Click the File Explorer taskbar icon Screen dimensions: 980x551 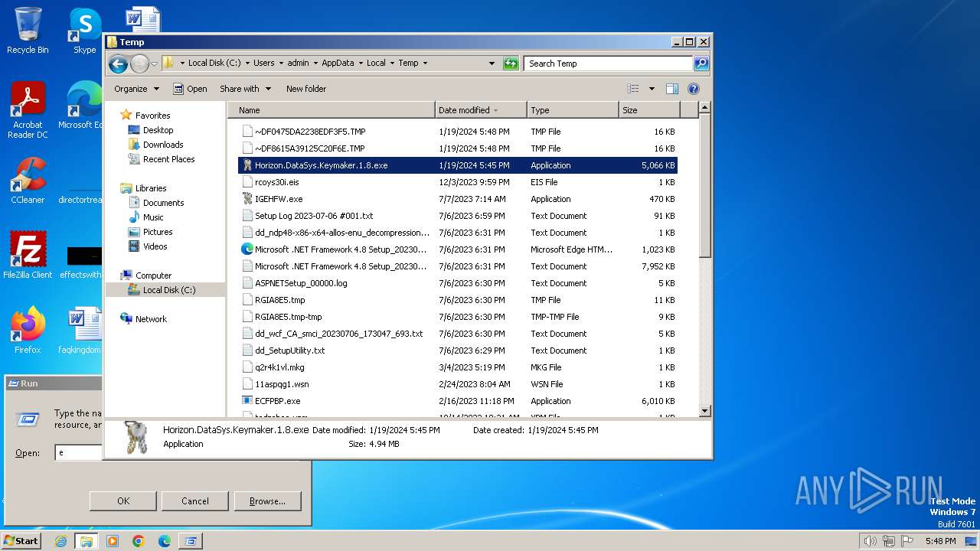(87, 541)
